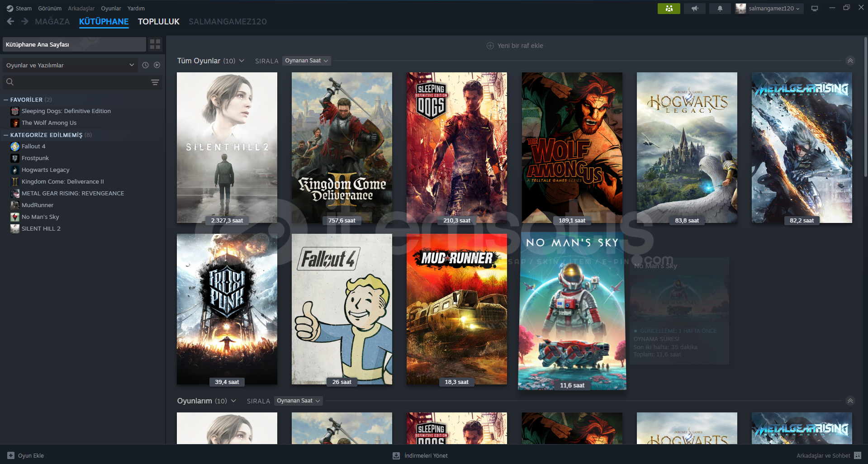Collapse the Oyunlarım shelf
Screen dimensions: 868x464
pyautogui.click(x=850, y=401)
